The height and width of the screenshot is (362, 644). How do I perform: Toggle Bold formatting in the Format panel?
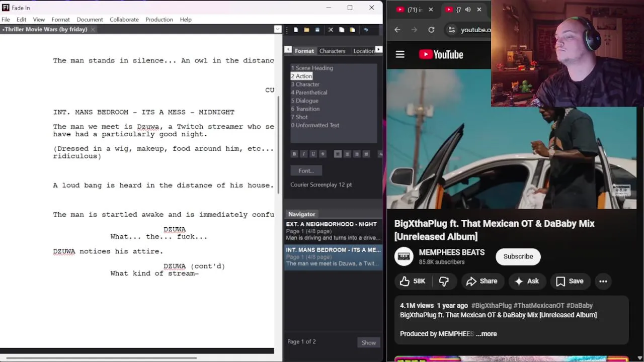(x=294, y=154)
